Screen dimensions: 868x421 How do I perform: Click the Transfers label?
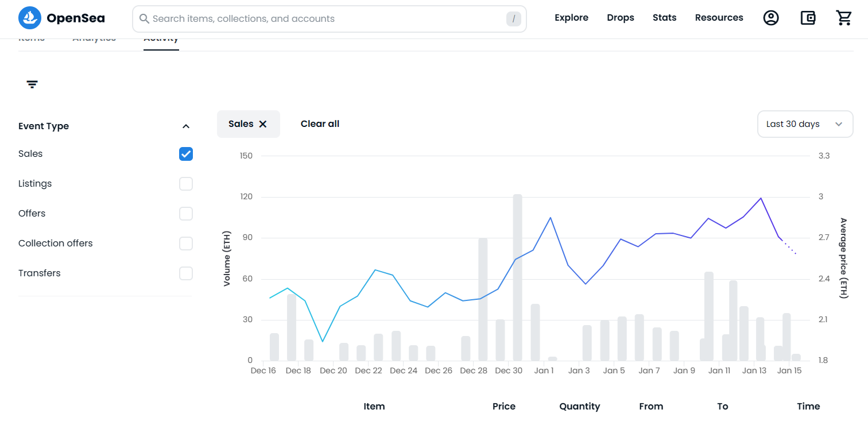tap(40, 273)
